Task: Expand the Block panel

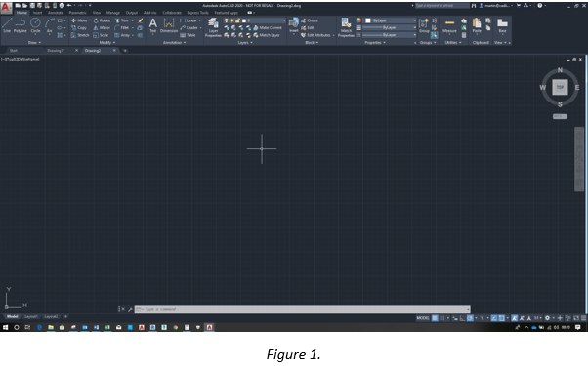Action: pyautogui.click(x=312, y=42)
